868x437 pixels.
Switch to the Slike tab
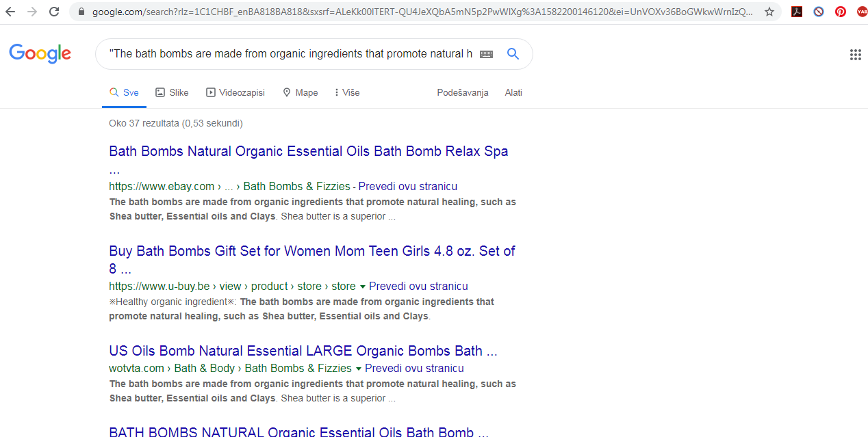click(x=172, y=92)
